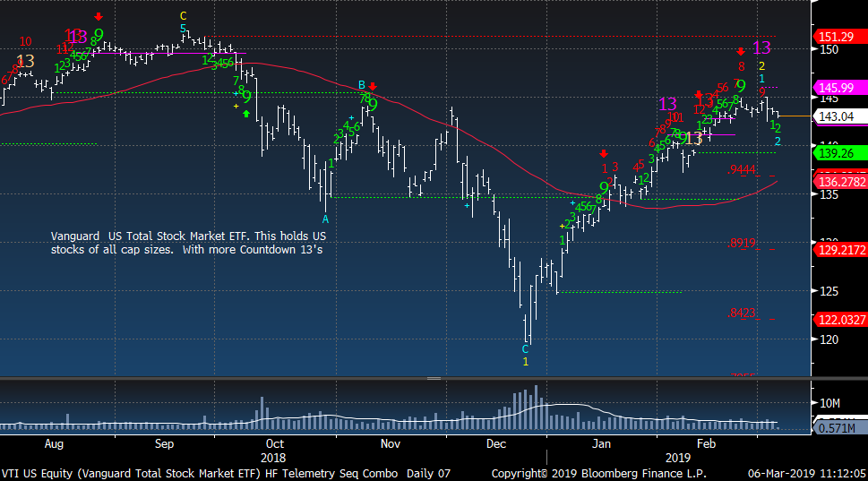Click the 2019 year label

point(677,458)
